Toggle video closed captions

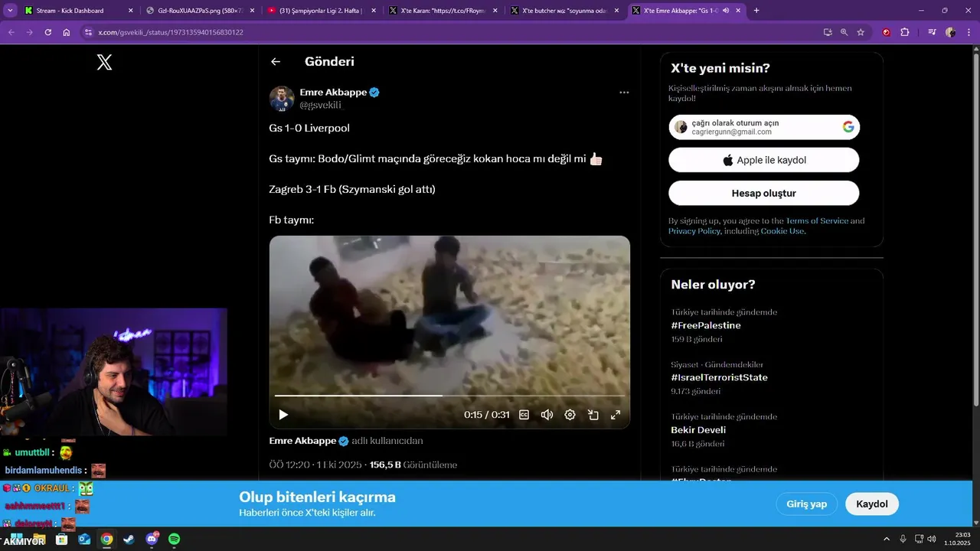[x=524, y=415]
